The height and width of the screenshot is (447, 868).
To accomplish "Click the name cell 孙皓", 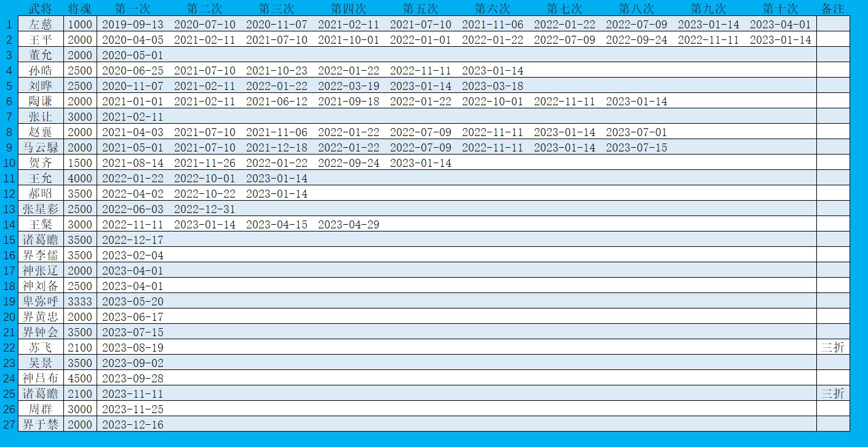I will click(x=41, y=71).
